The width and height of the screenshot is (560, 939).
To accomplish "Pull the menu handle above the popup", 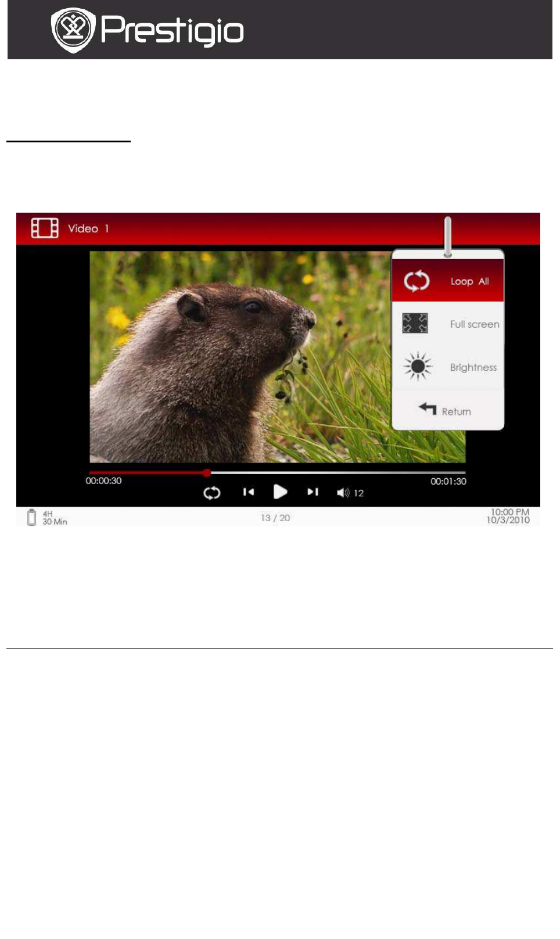I will coord(447,236).
